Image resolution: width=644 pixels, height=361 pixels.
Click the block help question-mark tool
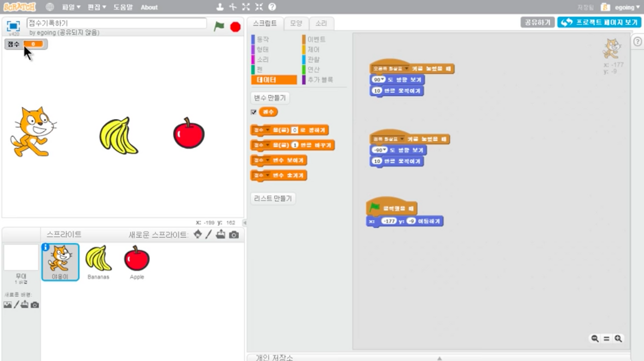(272, 7)
